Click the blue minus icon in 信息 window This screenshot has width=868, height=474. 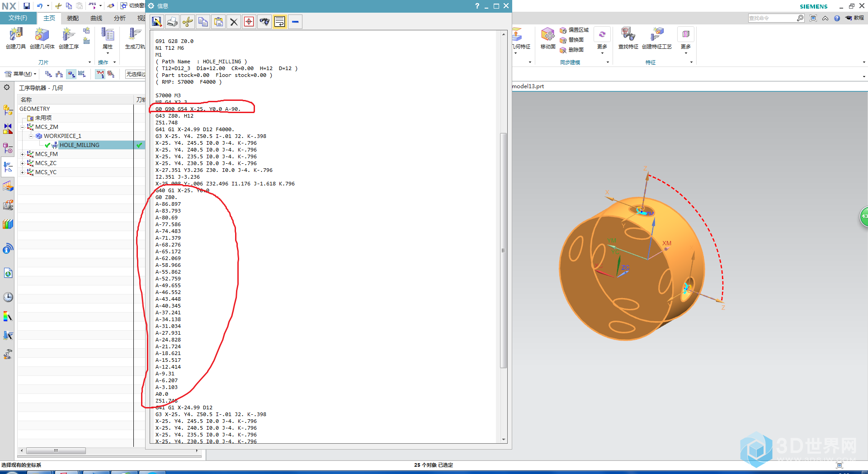coord(295,22)
